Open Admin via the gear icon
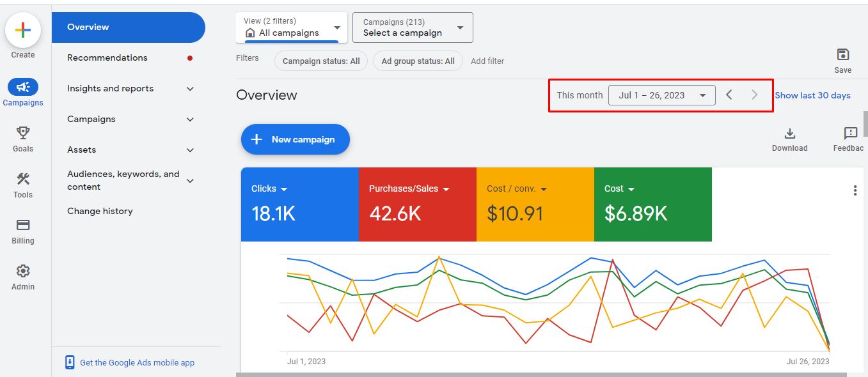868x377 pixels. (23, 271)
